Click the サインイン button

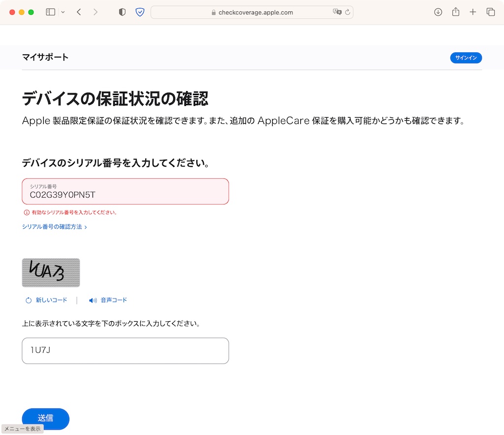pos(466,58)
